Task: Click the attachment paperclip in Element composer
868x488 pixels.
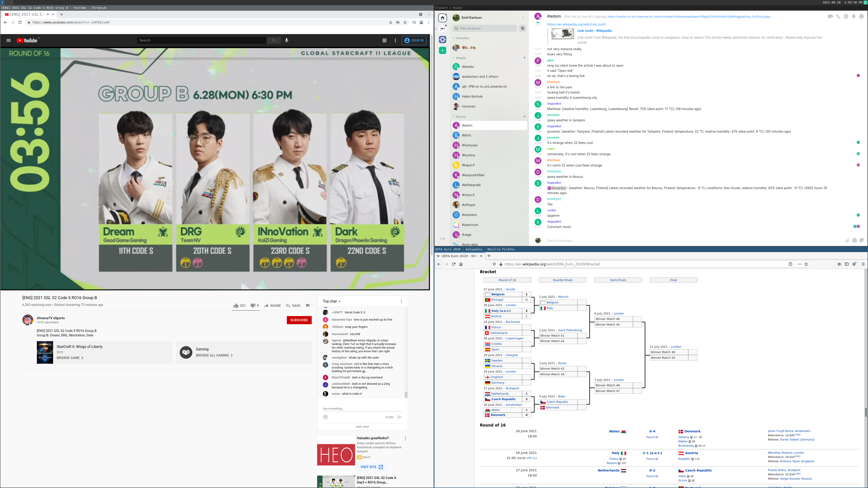Action: click(847, 240)
